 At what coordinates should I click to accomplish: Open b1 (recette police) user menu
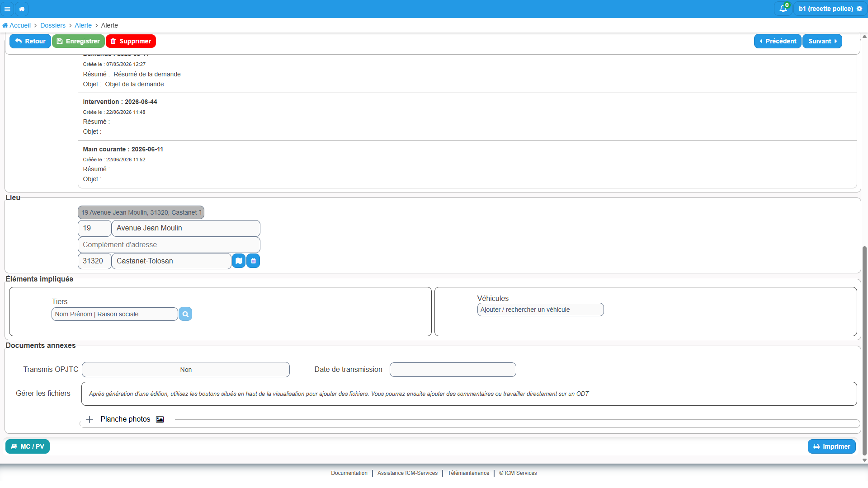830,9
